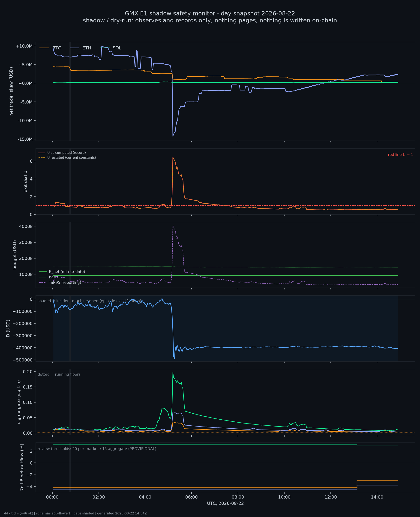Click the "0.10" sigma gate tick label

[x=28, y=403]
